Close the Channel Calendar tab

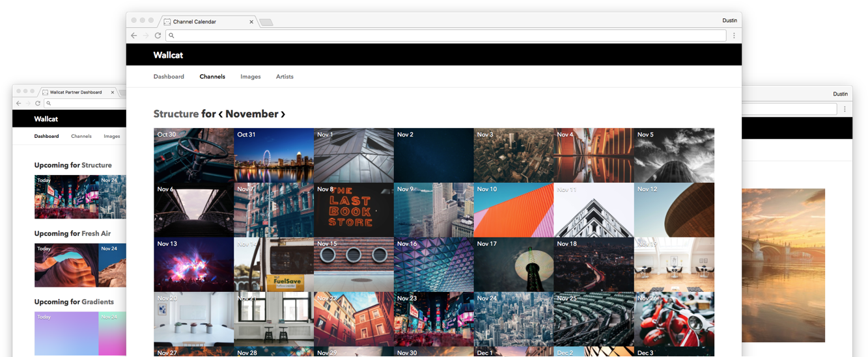251,22
